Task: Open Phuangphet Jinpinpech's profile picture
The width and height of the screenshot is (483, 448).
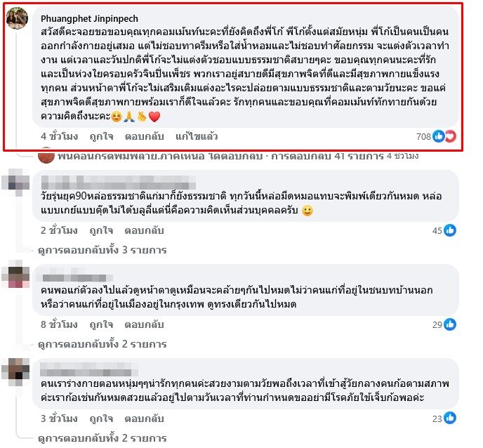Action: 17,18
